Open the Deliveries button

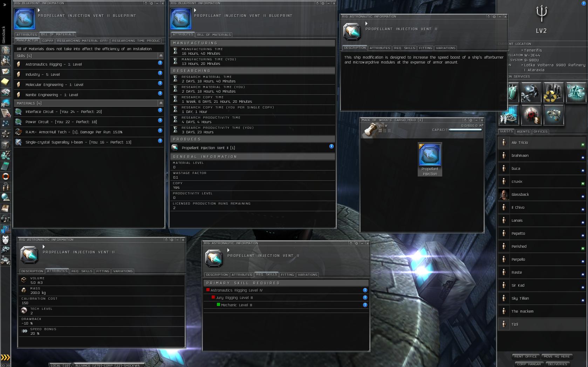(558, 364)
